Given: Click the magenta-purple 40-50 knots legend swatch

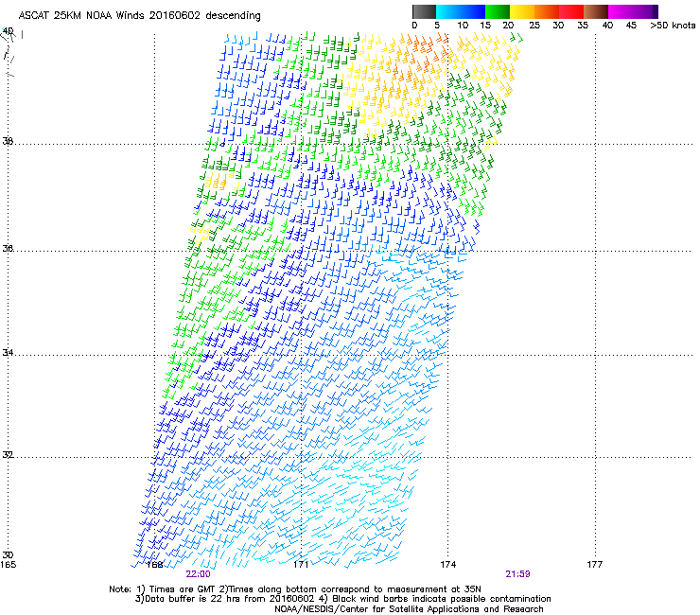Looking at the screenshot, I should point(633,11).
